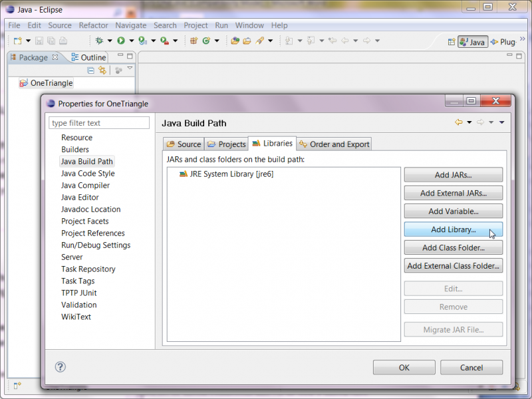This screenshot has width=532, height=399.
Task: Close the Package Explorer view tab
Action: pos(55,57)
